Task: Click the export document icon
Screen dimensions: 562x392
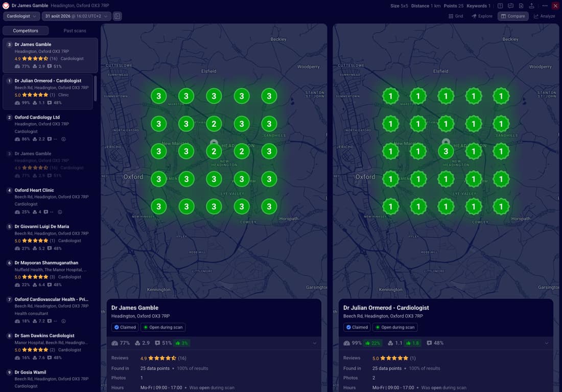Action: coord(521,6)
